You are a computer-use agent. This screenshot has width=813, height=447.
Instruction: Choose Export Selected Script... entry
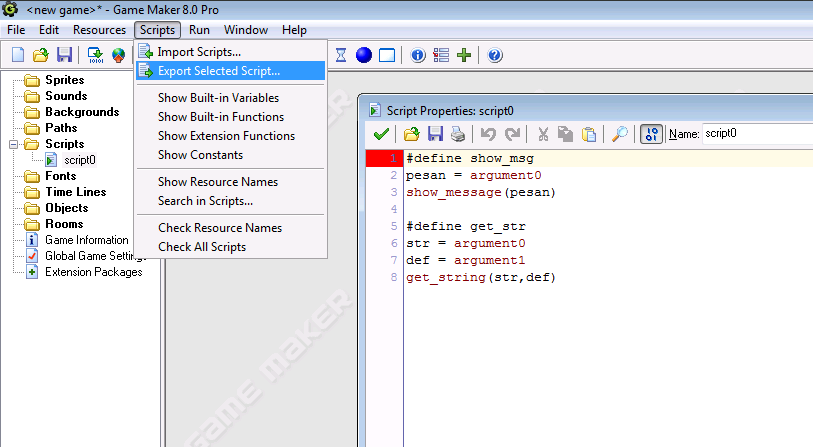pos(231,71)
